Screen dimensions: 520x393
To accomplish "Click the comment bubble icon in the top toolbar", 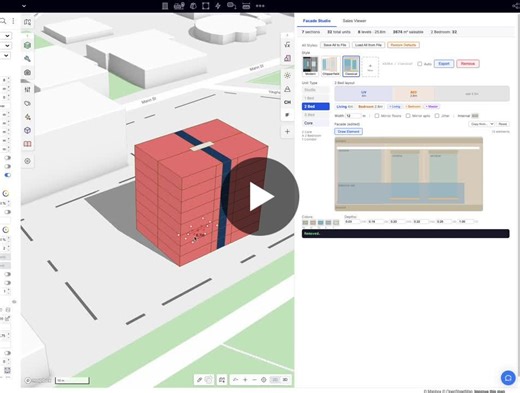I will pyautogui.click(x=231, y=6).
